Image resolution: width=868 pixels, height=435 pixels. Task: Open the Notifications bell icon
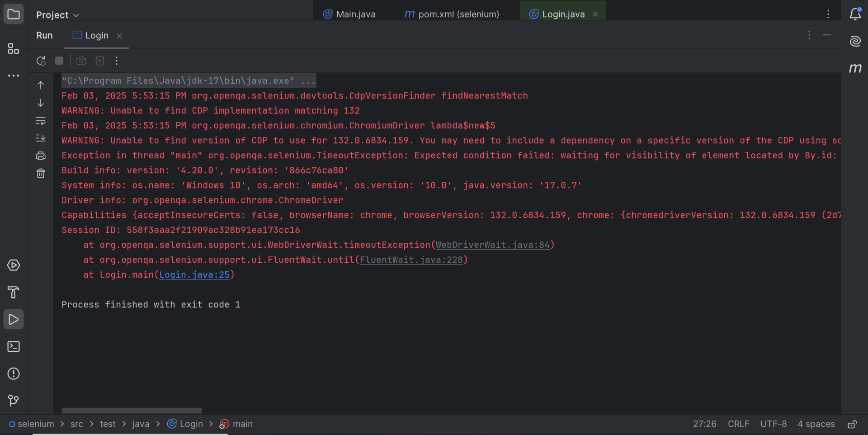(x=855, y=14)
